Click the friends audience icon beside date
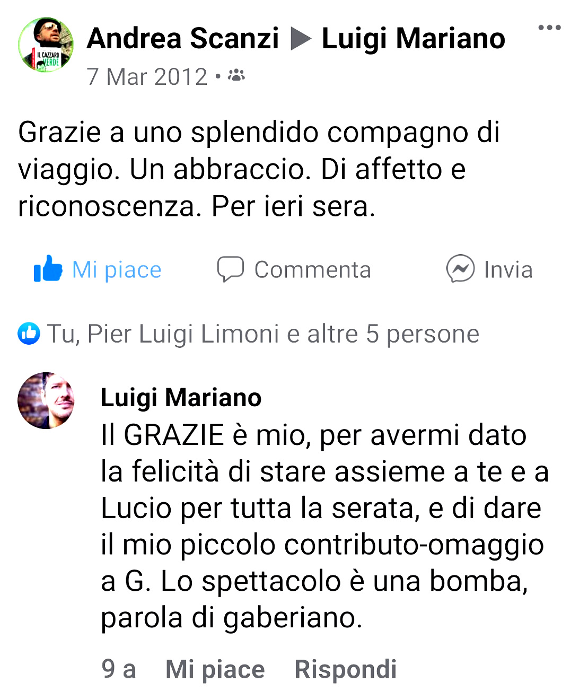 point(236,76)
